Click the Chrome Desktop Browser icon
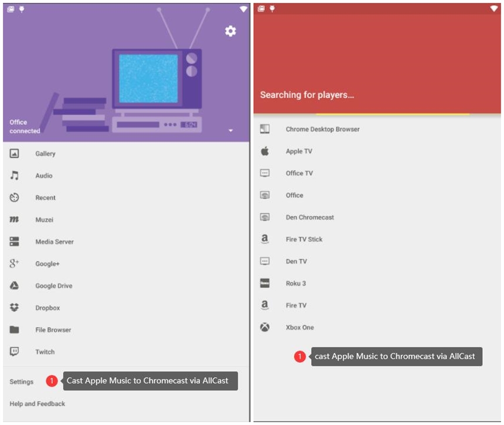 click(264, 129)
